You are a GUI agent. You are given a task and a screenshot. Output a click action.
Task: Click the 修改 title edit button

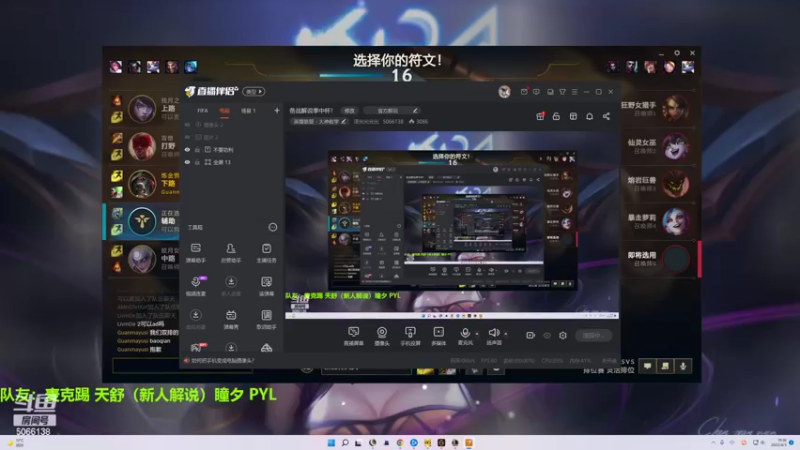348,111
